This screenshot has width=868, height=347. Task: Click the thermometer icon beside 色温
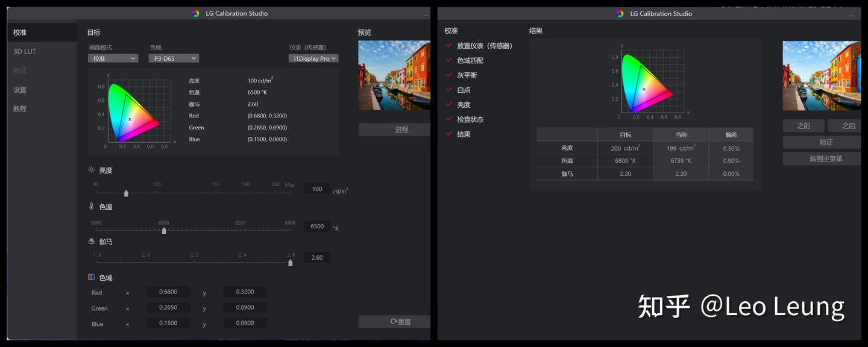pos(92,207)
